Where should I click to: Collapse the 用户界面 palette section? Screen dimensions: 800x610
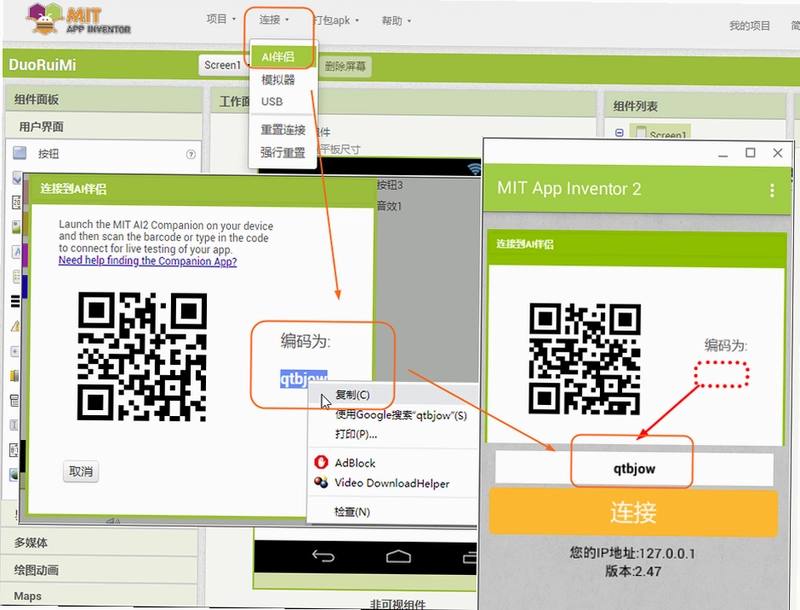tap(104, 126)
